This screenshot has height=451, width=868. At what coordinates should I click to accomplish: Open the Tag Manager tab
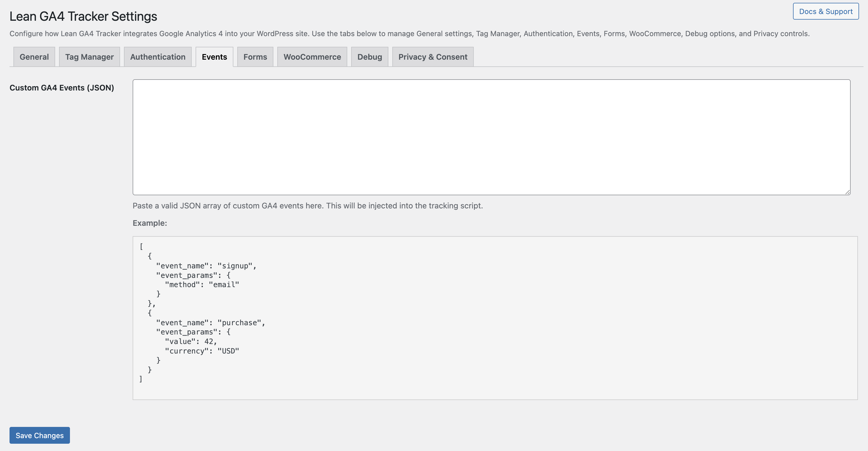(x=89, y=57)
